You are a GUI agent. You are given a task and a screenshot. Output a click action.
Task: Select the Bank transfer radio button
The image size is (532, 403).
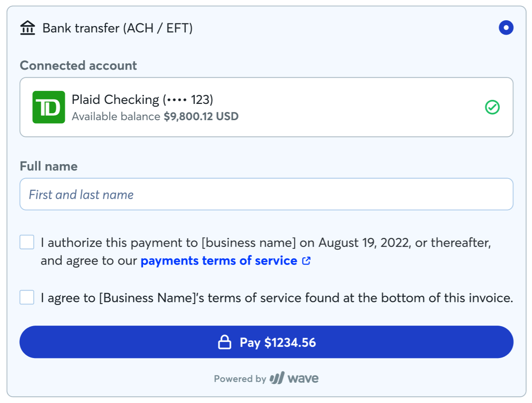coord(506,28)
